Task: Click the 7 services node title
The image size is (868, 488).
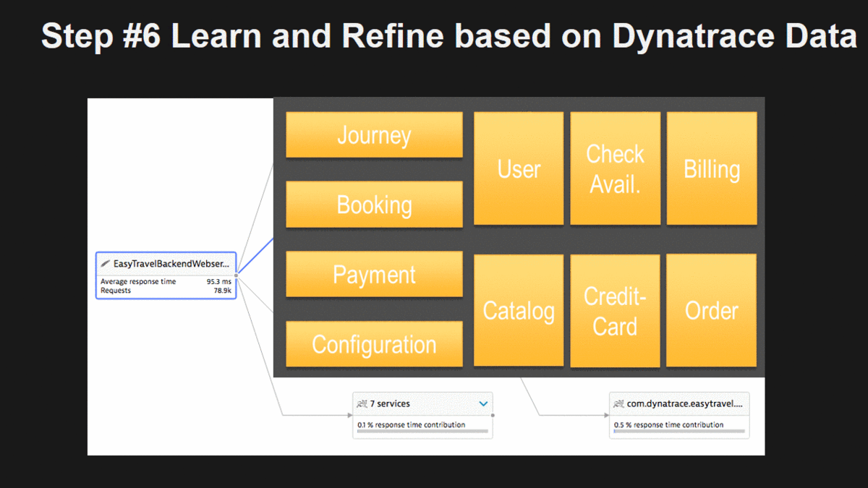Action: (x=390, y=404)
